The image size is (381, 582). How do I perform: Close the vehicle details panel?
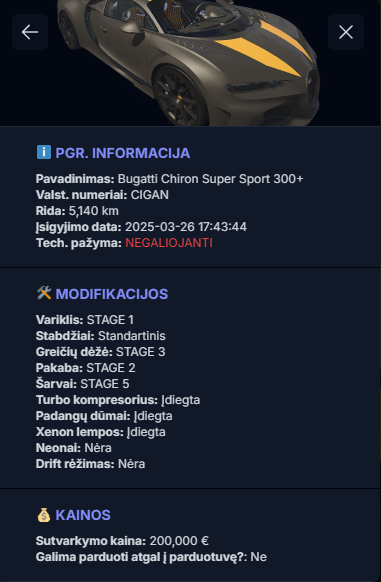[x=346, y=32]
